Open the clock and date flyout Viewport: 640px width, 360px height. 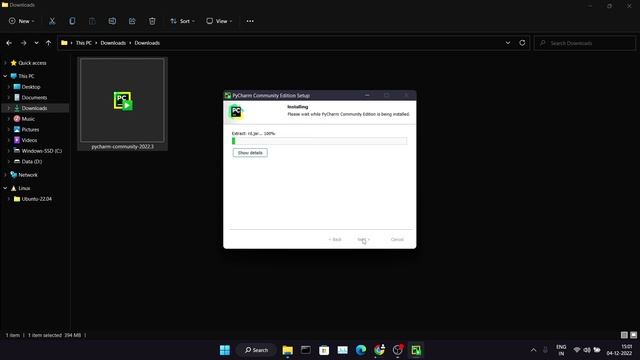click(x=620, y=350)
